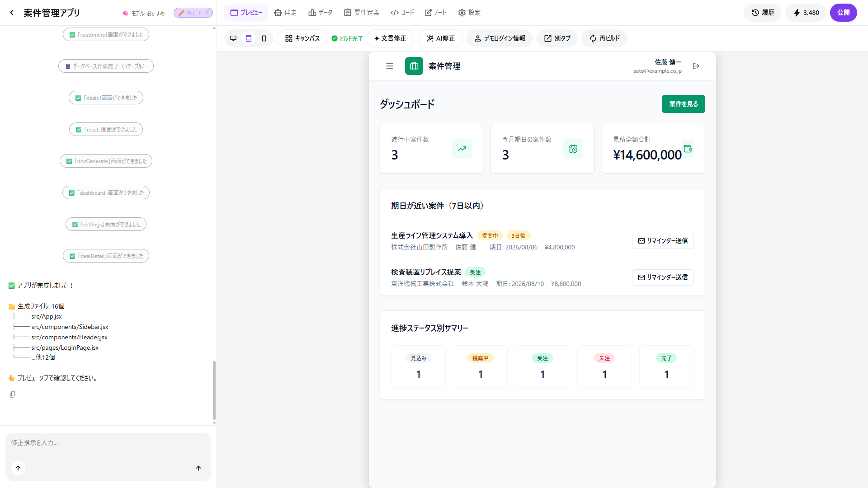The height and width of the screenshot is (488, 868).
Task: Select src/components/Header.jsx in file list
Action: coord(69,337)
